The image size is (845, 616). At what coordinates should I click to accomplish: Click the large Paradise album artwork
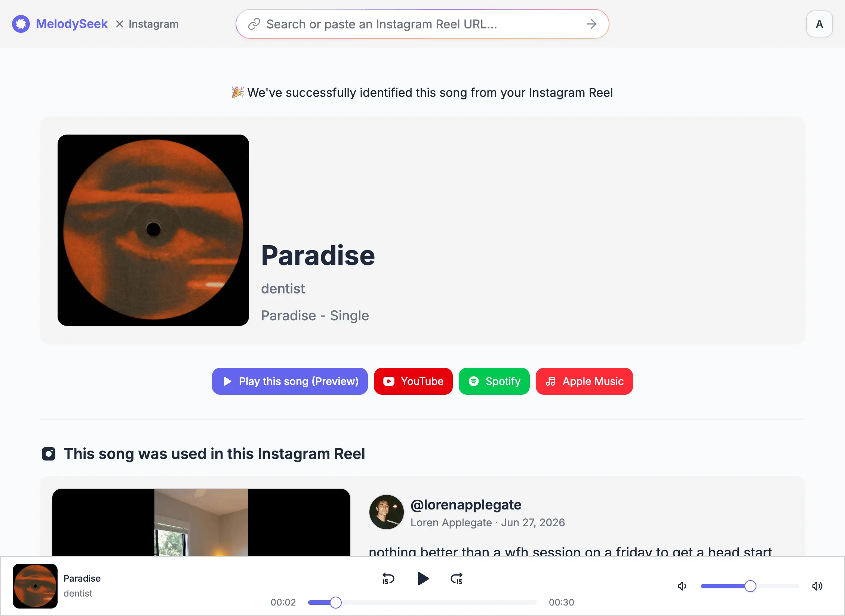pyautogui.click(x=153, y=230)
